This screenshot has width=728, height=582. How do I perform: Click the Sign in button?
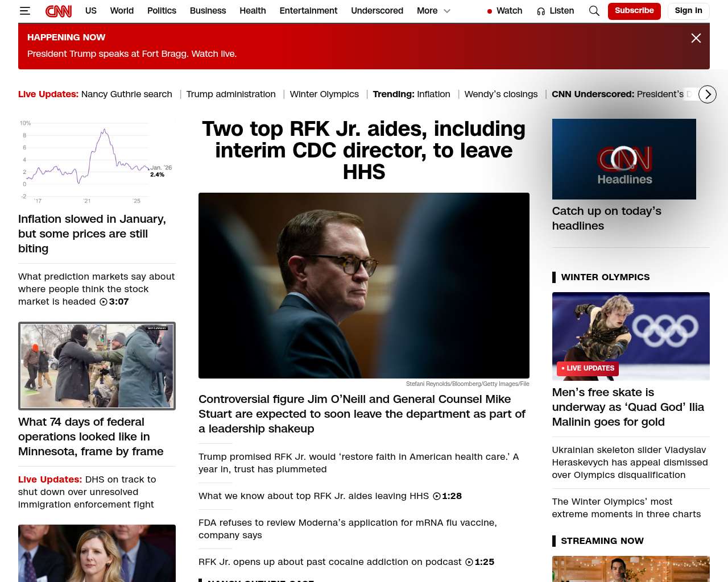click(689, 11)
